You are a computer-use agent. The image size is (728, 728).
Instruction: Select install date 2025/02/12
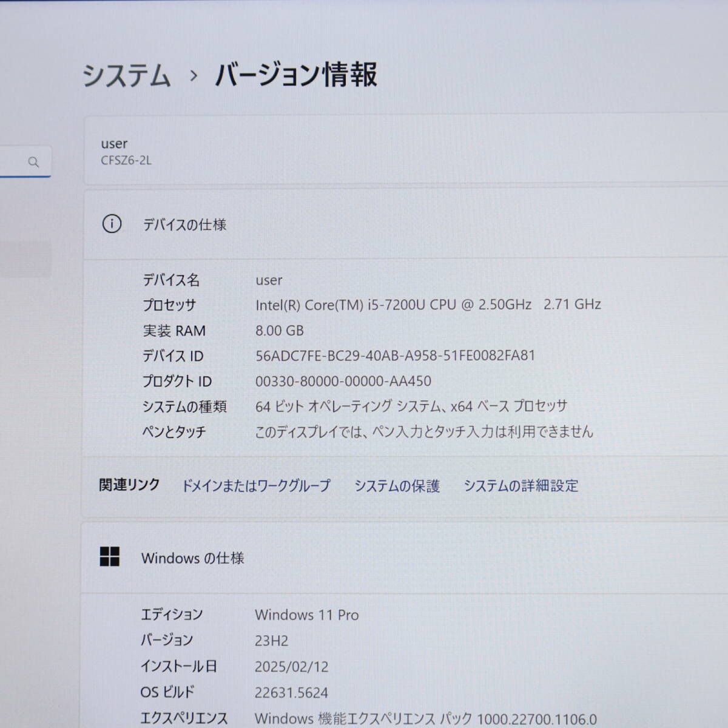pyautogui.click(x=292, y=667)
